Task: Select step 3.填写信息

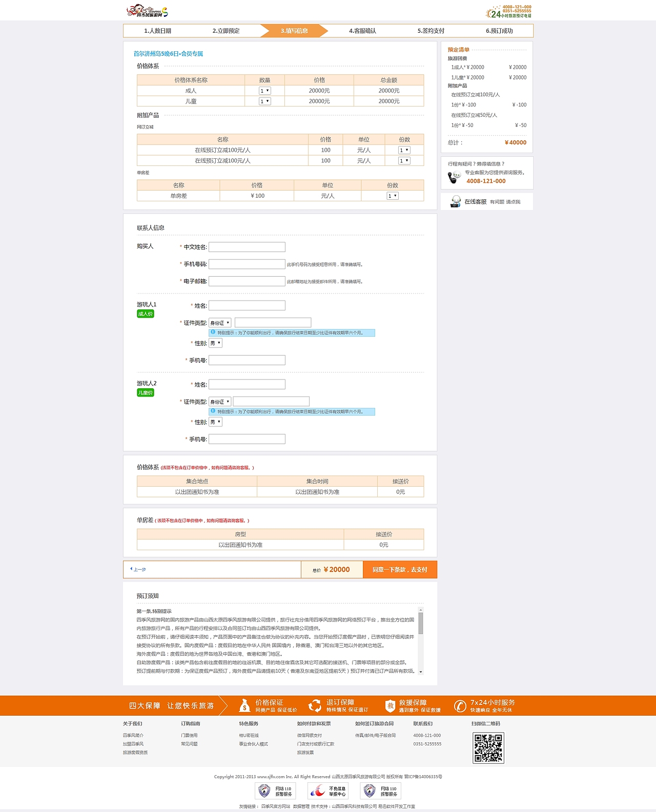Action: [x=294, y=31]
